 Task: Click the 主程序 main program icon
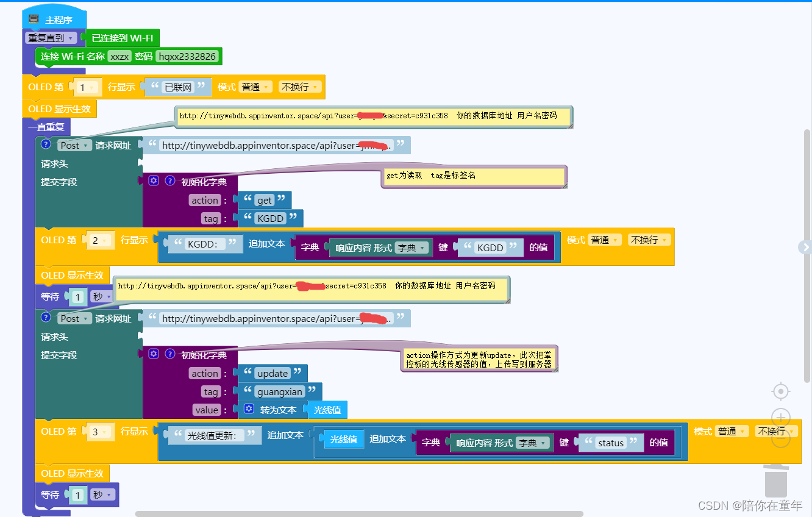[x=34, y=20]
